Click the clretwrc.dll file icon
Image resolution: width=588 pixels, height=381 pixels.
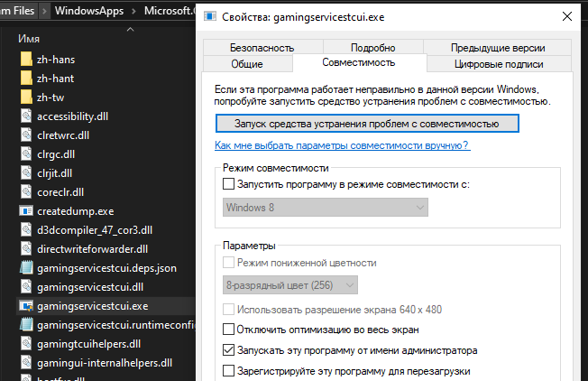tap(26, 135)
